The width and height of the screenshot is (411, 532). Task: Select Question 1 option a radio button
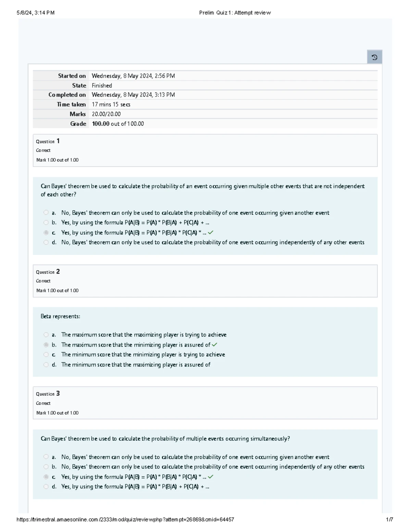click(46, 213)
